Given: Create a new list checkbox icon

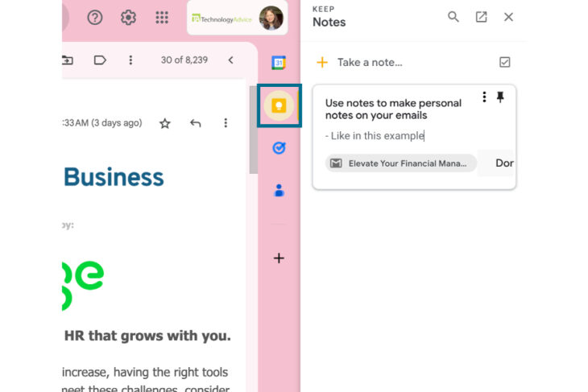Looking at the screenshot, I should point(505,62).
